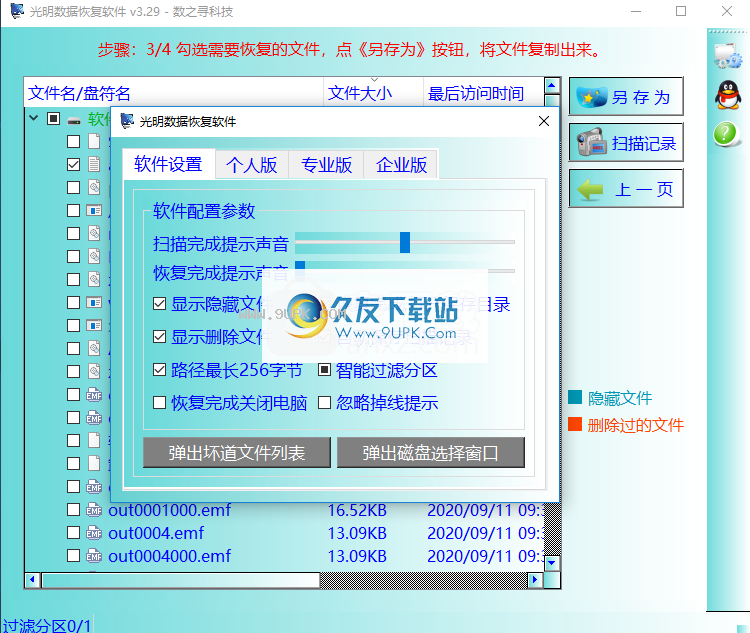Select file name out0004000.emf
Viewport: 750px width, 633px height.
[x=169, y=556]
